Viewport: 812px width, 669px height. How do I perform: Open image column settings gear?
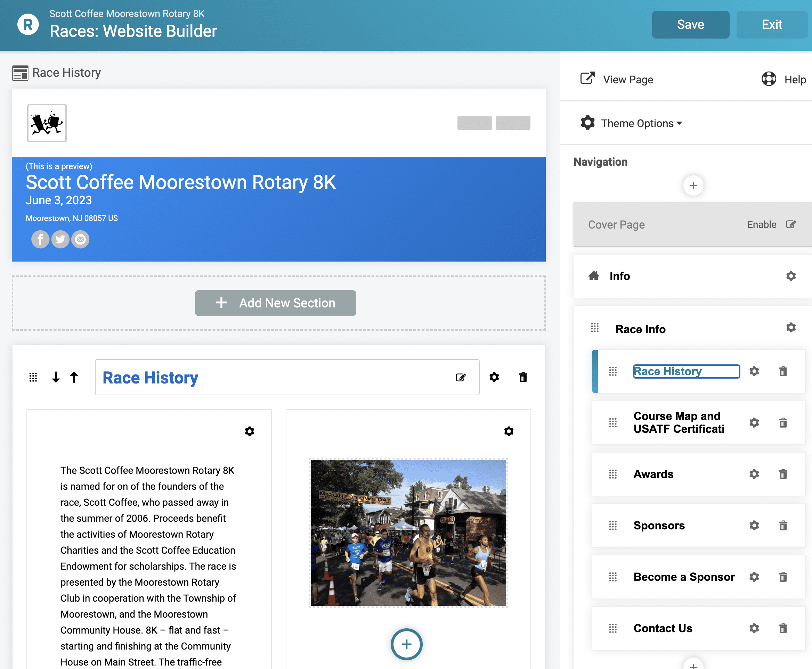click(x=509, y=431)
